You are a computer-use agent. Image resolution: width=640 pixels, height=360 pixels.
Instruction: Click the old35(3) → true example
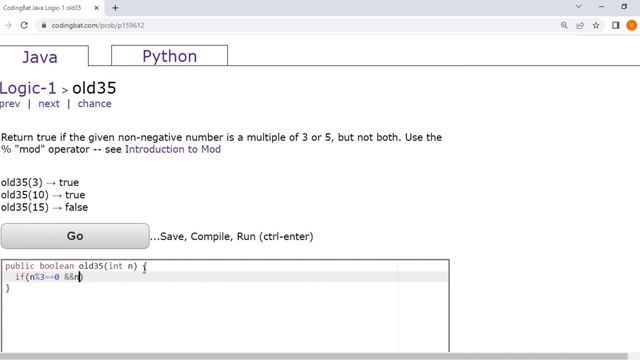point(40,182)
